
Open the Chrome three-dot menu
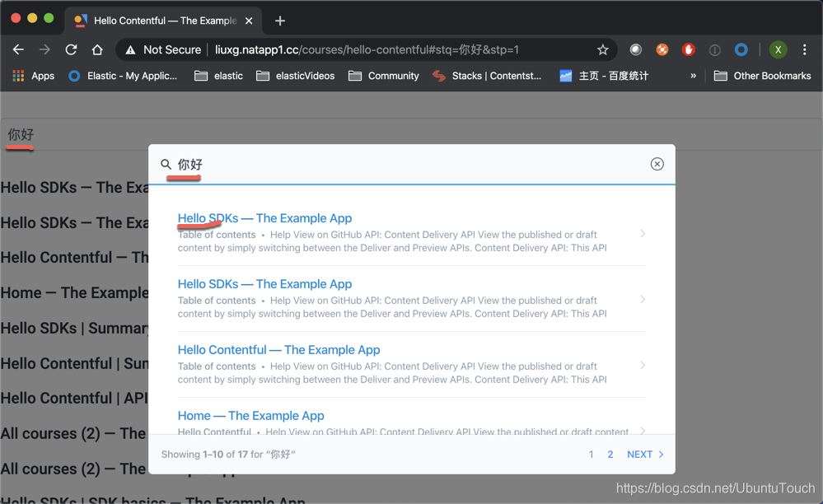coord(805,49)
